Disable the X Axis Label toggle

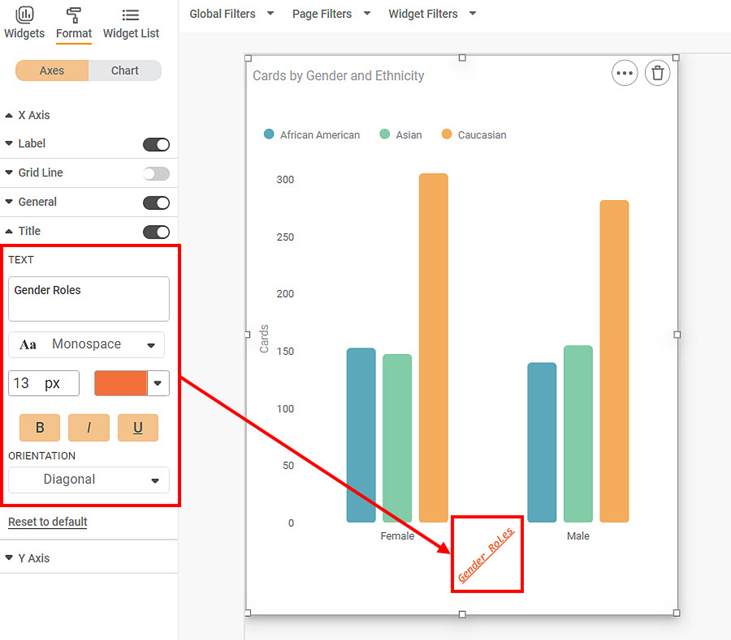(156, 144)
